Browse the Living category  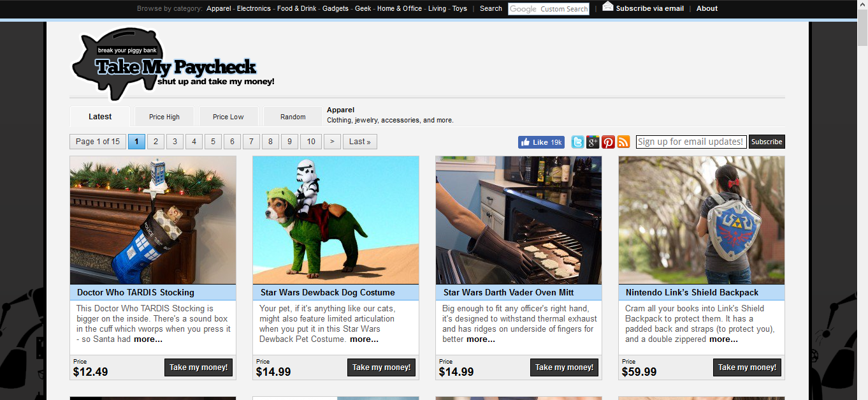coord(437,9)
